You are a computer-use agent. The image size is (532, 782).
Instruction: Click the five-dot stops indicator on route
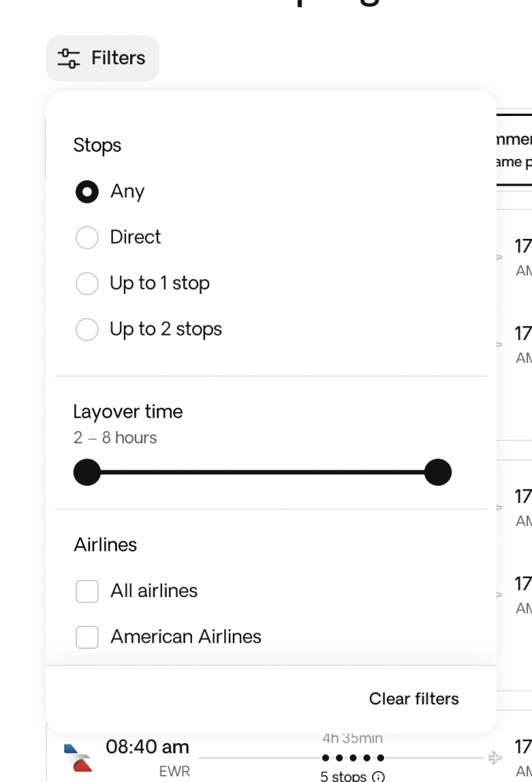point(353,758)
